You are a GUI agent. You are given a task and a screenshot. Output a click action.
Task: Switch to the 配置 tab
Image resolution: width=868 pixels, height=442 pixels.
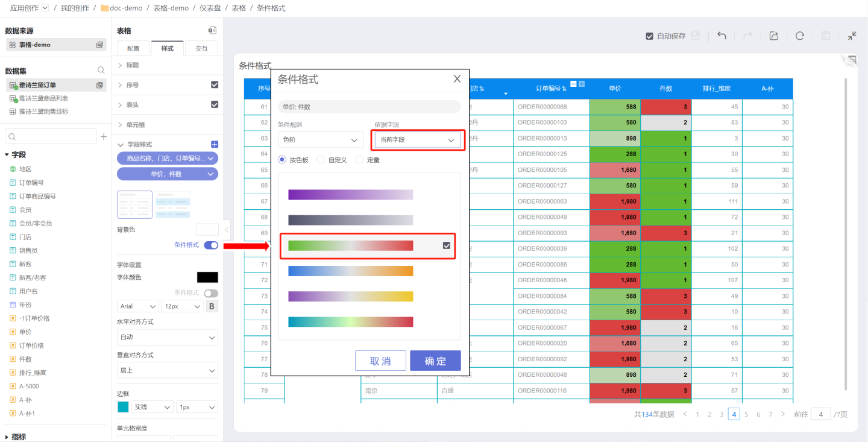click(x=133, y=48)
